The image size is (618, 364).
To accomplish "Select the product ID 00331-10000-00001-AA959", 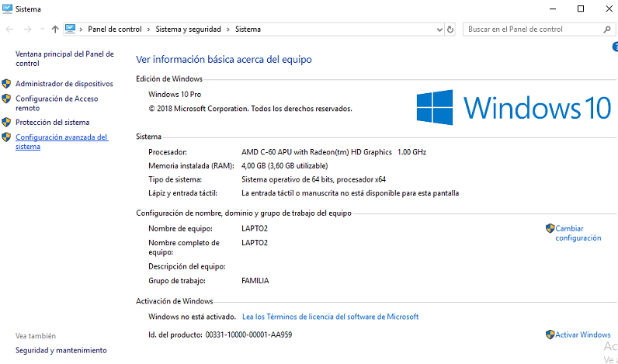I will coord(248,335).
